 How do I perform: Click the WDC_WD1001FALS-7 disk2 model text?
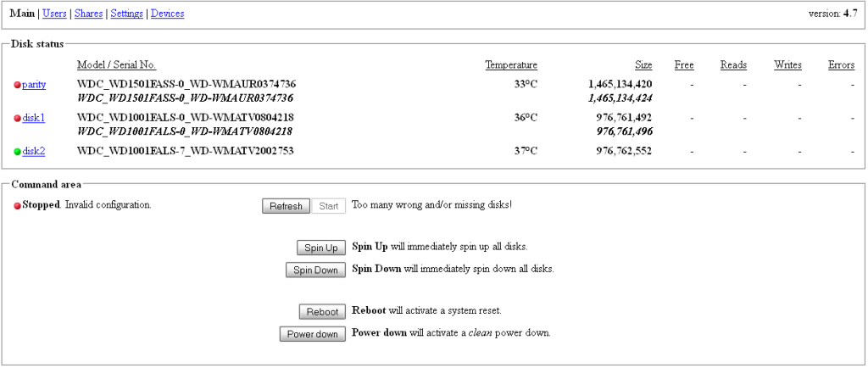(186, 151)
